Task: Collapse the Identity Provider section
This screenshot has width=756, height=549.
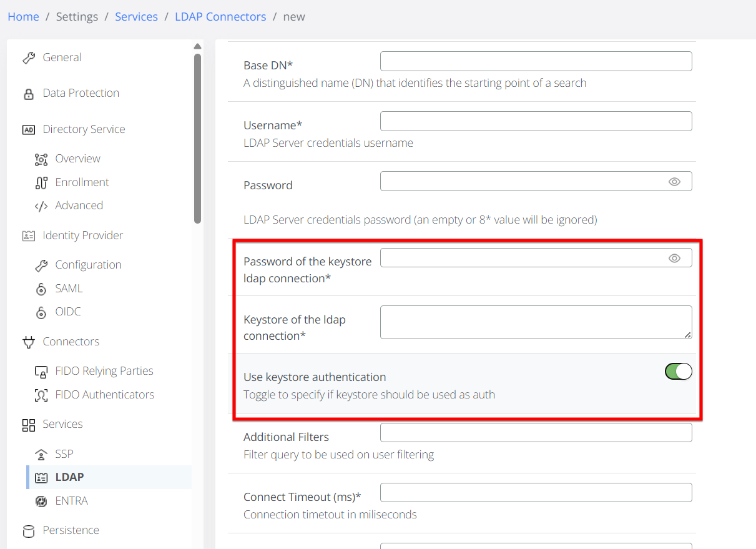Action: [x=82, y=235]
